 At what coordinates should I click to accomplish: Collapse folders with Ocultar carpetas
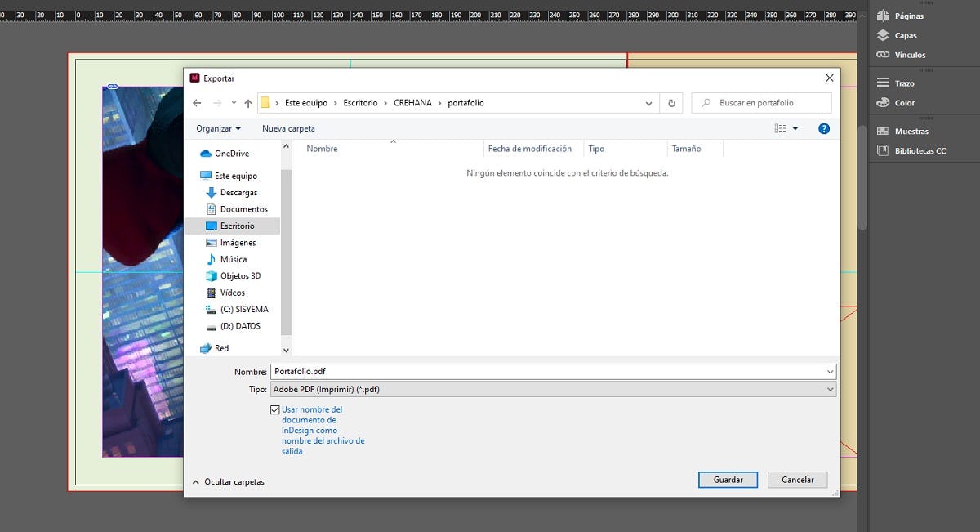(229, 482)
